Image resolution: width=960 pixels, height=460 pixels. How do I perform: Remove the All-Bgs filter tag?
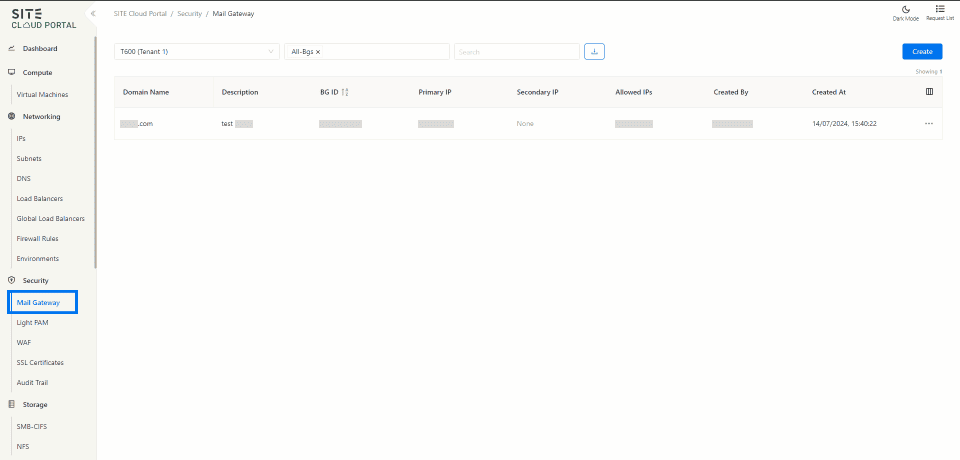[318, 52]
